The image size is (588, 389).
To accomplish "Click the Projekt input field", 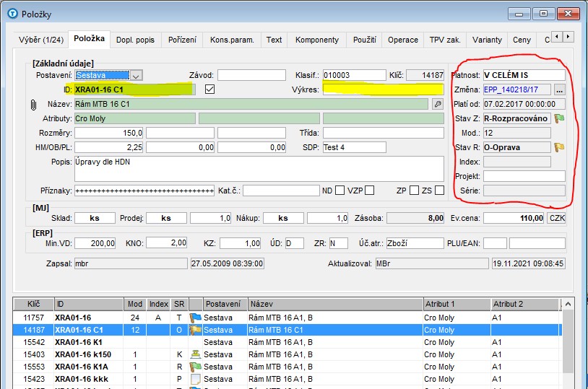I will (524, 176).
